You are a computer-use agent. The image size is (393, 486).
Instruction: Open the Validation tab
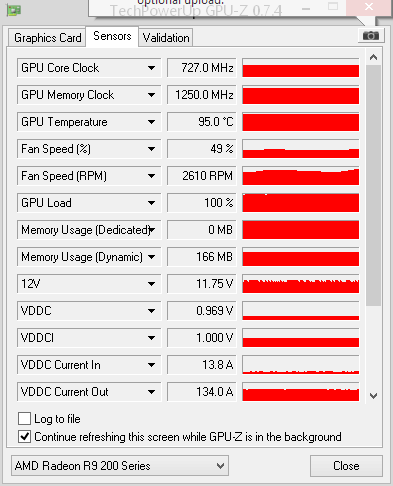click(x=166, y=38)
